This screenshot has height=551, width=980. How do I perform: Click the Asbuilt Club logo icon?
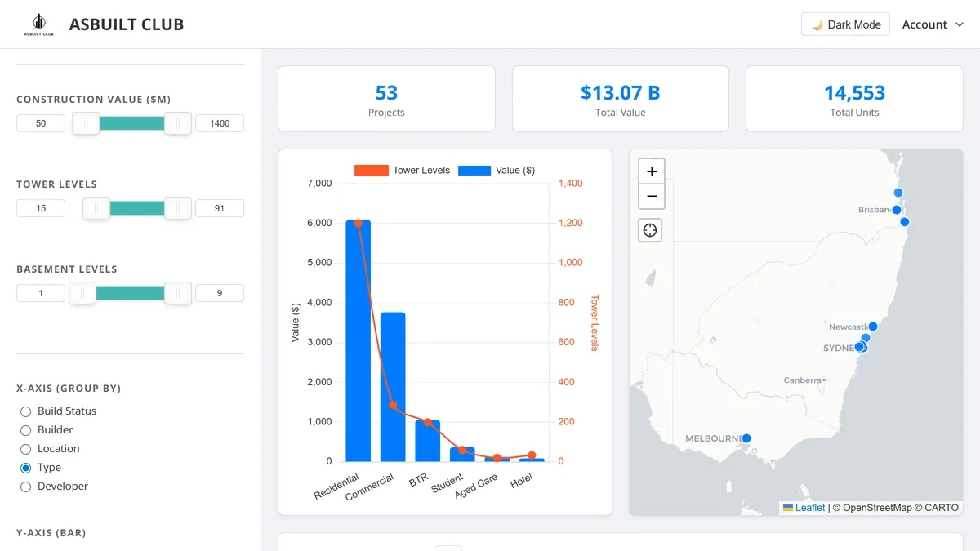(39, 24)
